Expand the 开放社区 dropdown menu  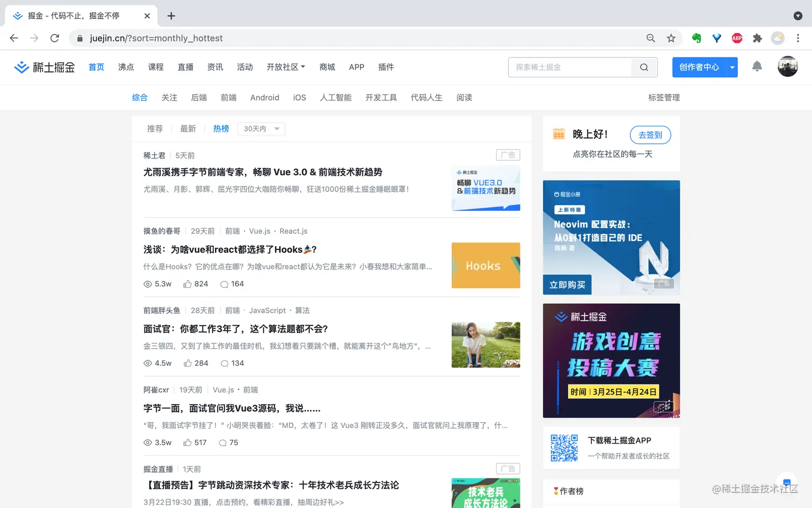[286, 67]
